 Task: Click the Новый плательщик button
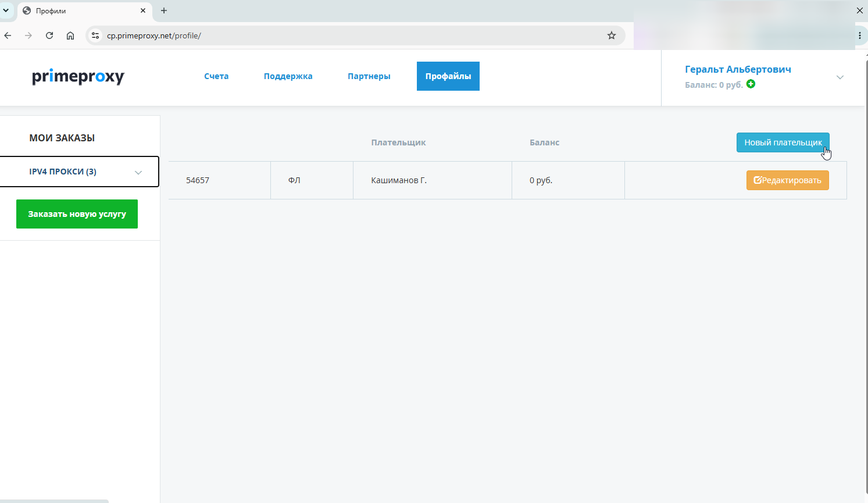[783, 142]
